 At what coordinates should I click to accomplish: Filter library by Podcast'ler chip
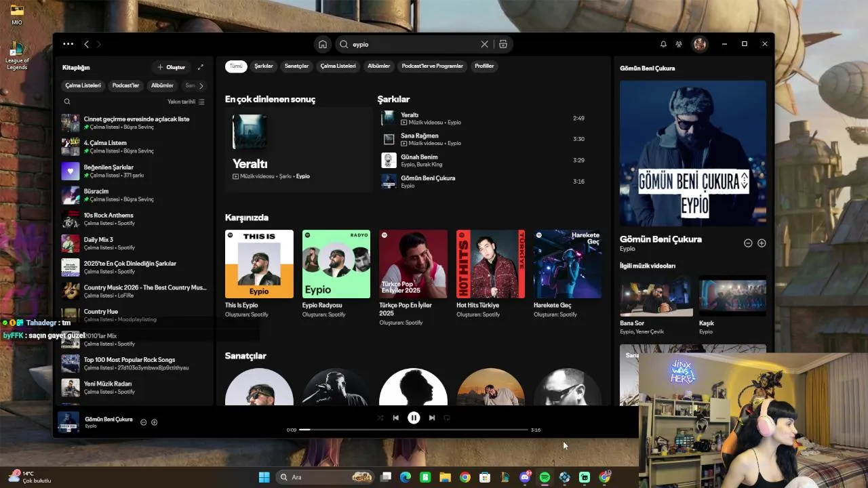[125, 85]
